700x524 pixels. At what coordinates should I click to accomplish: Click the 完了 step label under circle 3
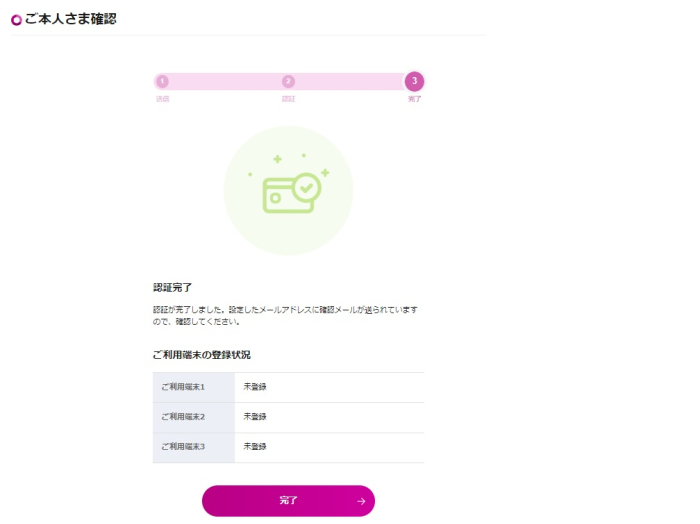click(414, 99)
